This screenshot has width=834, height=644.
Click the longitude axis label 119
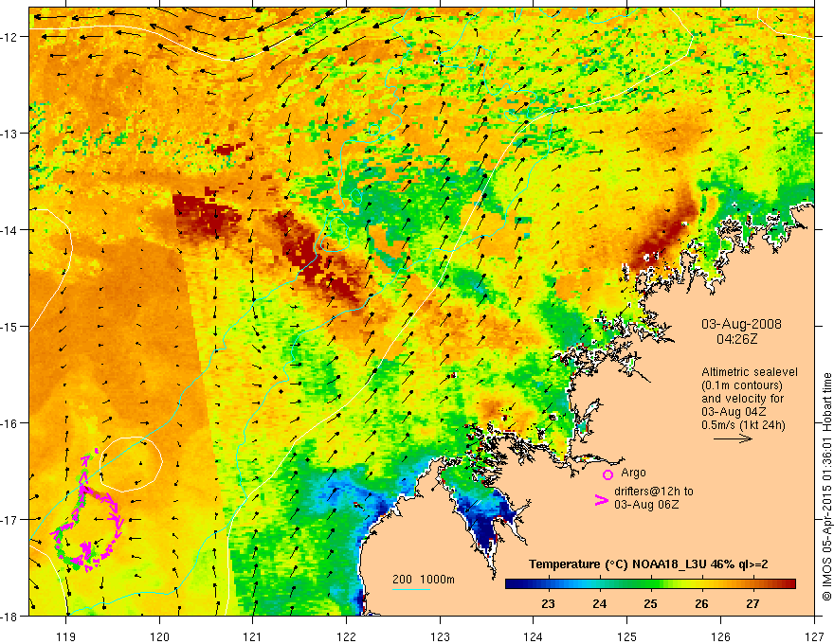pyautogui.click(x=66, y=636)
